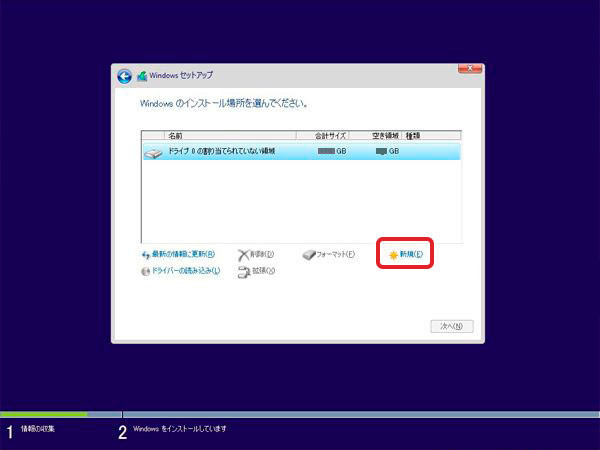The image size is (600, 450).
Task: Click the disc icon for ドライバーの読み込み
Action: coord(146,272)
